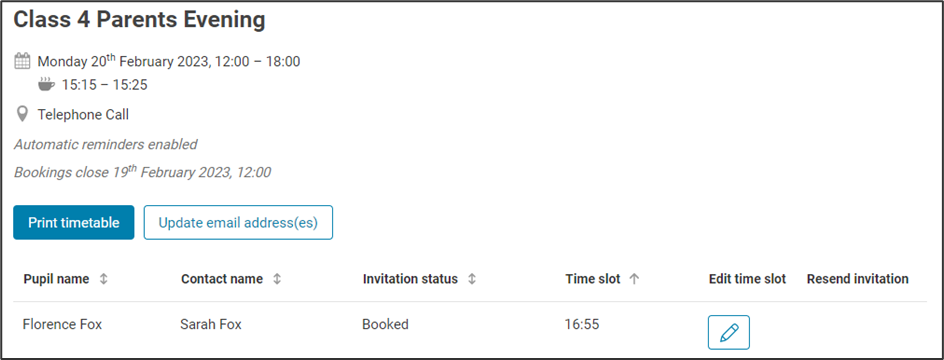Image resolution: width=944 pixels, height=360 pixels.
Task: Click the 16:55 time slot value
Action: (x=582, y=324)
